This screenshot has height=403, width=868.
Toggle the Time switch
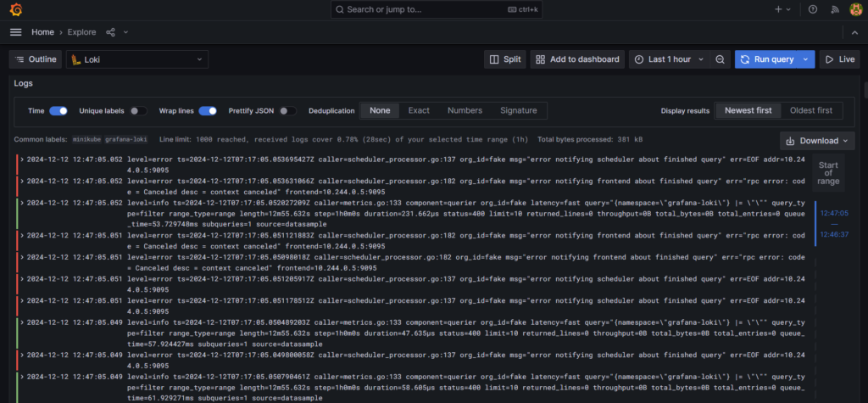[58, 111]
